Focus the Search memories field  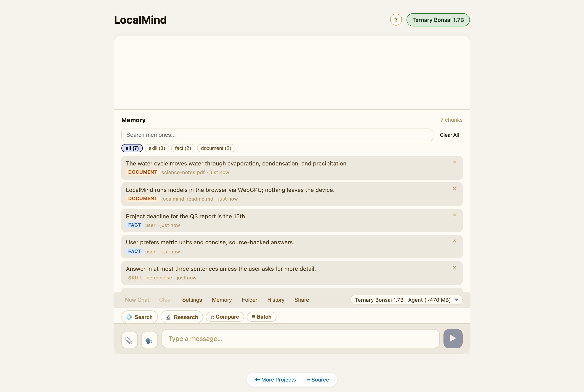click(x=277, y=135)
